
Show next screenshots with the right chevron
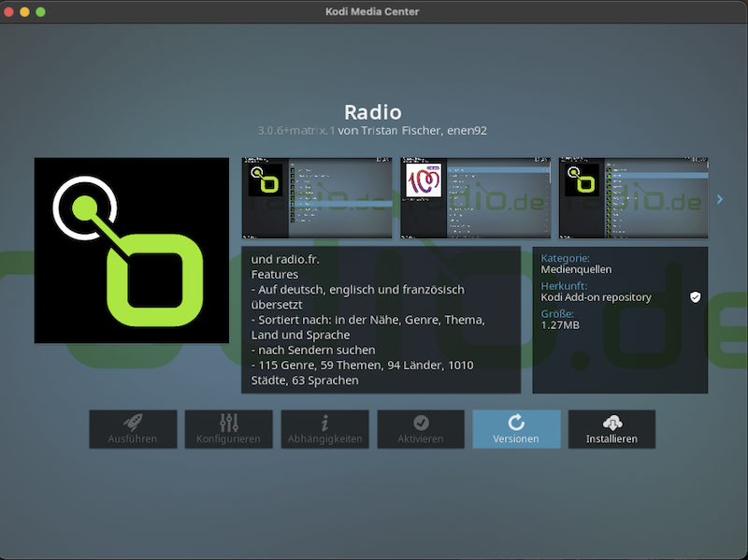point(720,199)
